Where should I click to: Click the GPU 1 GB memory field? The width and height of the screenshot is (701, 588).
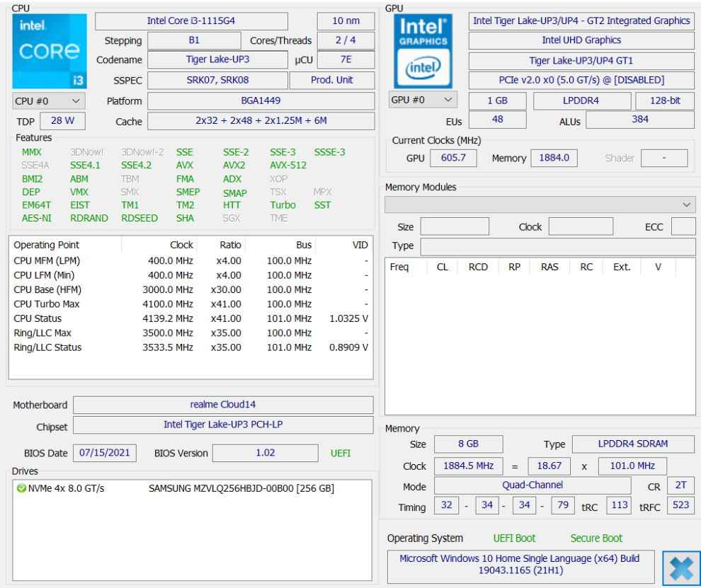pyautogui.click(x=498, y=100)
